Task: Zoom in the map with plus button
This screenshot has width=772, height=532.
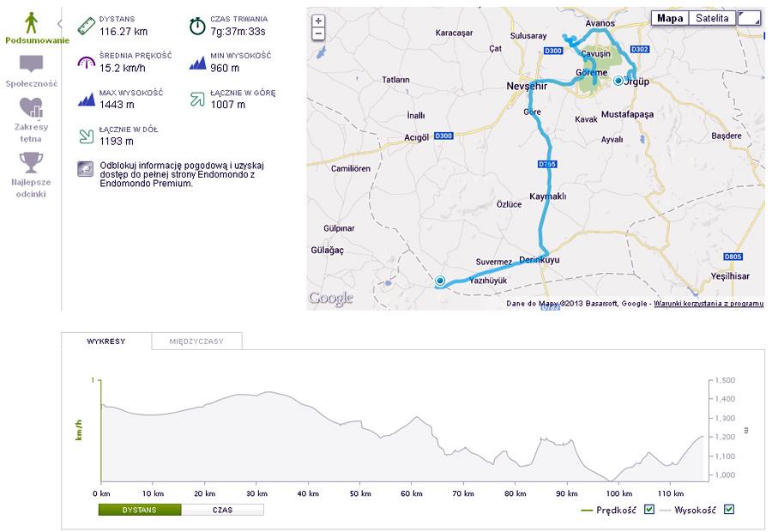Action: tap(318, 21)
